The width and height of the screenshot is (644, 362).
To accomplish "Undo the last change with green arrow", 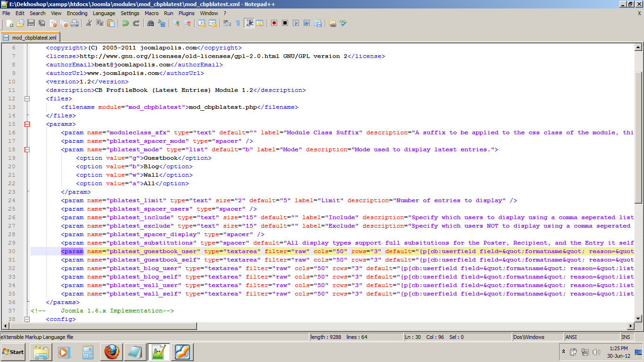I will coord(125,23).
